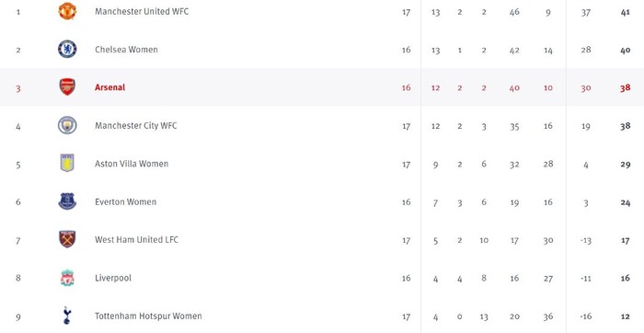Select the highlighted Arsenal team name
The width and height of the screenshot is (644, 333).
tap(109, 87)
